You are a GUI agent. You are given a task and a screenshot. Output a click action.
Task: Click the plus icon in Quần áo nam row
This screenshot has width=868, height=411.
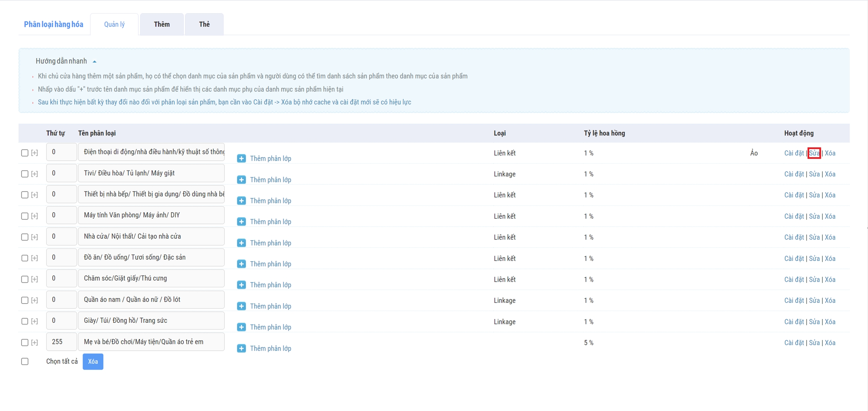[x=241, y=306]
